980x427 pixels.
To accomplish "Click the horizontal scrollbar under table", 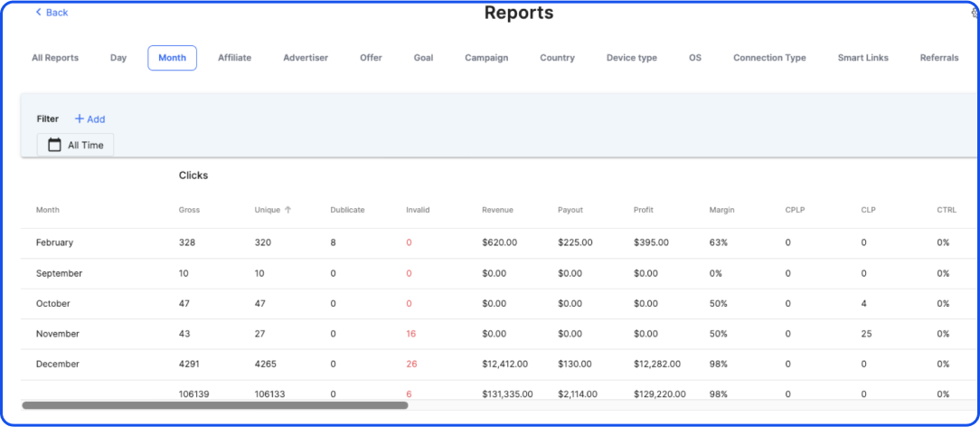I will pyautogui.click(x=215, y=405).
